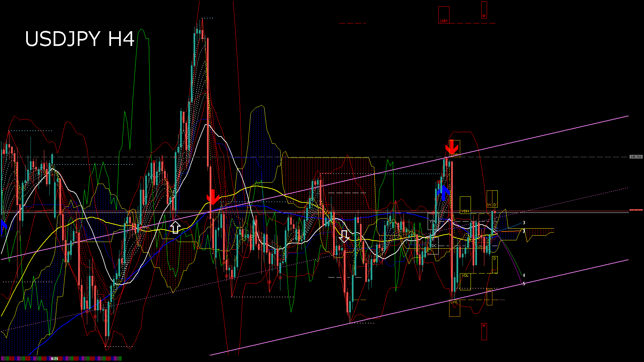Click the YDH yesterday-high label
The image size is (644, 362).
[x=465, y=211]
